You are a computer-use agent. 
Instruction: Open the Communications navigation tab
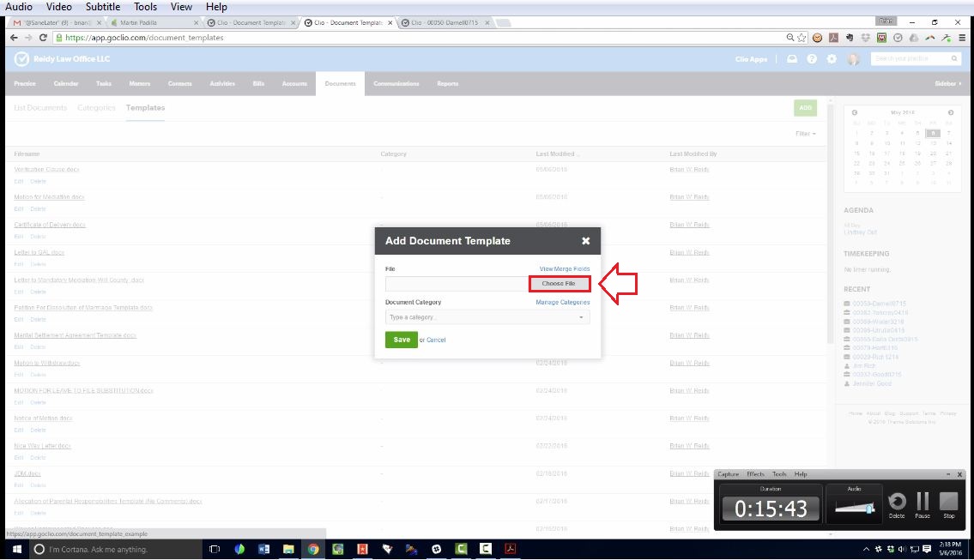tap(396, 84)
